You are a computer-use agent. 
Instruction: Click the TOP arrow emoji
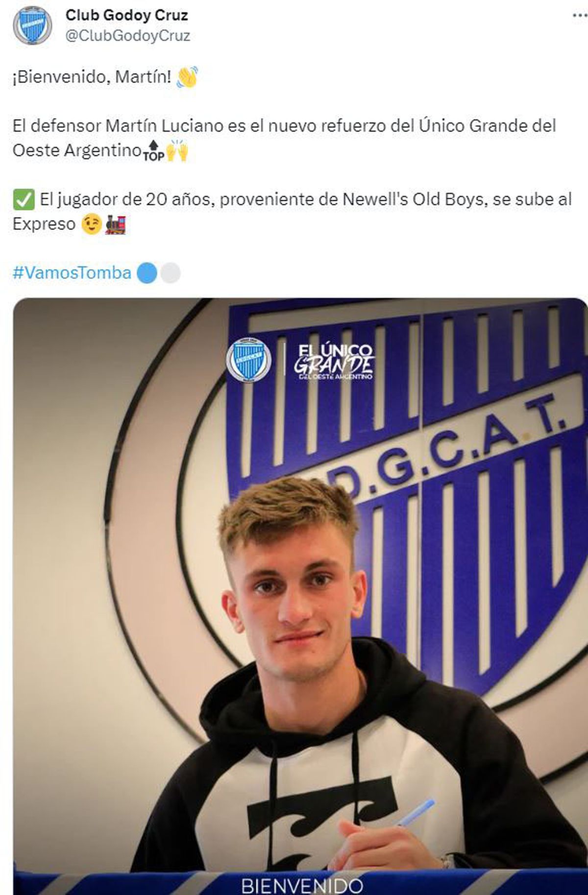pyautogui.click(x=153, y=151)
